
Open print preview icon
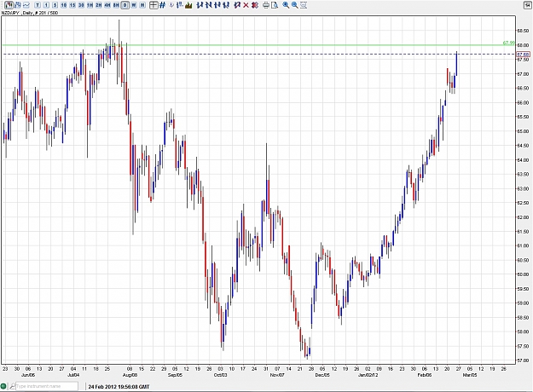click(x=275, y=5)
